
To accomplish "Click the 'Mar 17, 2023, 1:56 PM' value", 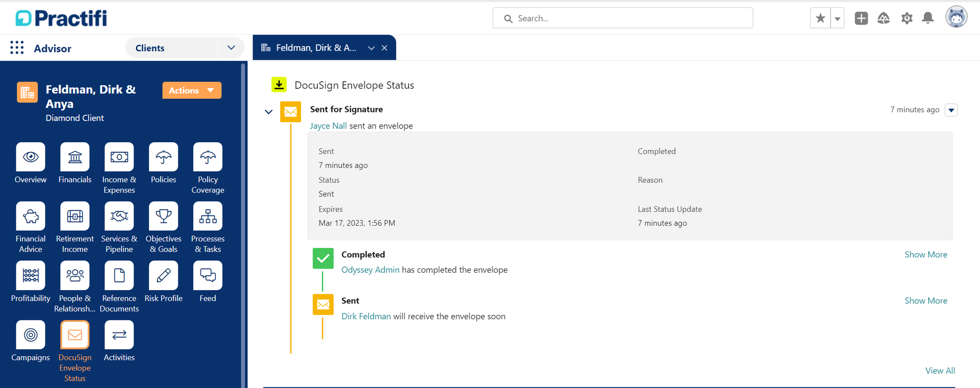I will pyautogui.click(x=357, y=223).
